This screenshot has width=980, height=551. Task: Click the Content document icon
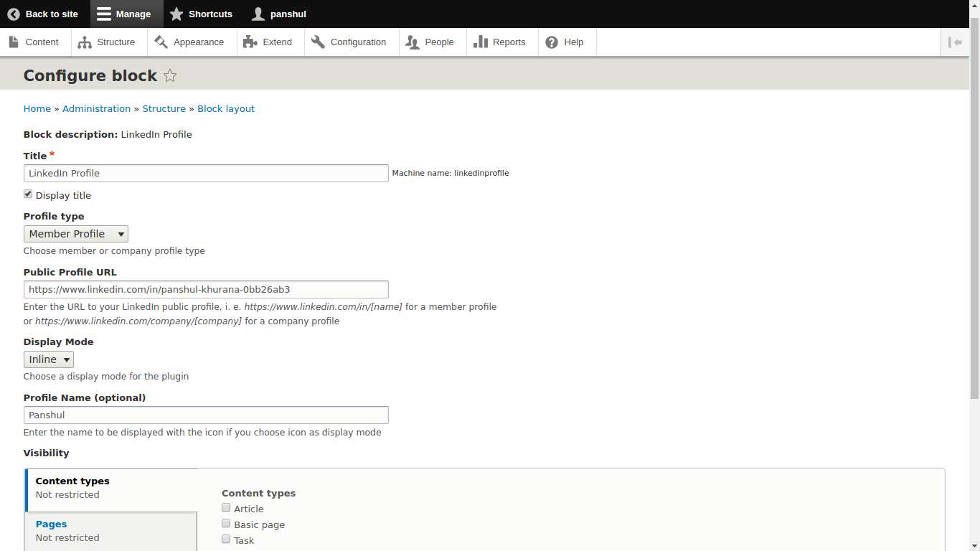[x=14, y=42]
